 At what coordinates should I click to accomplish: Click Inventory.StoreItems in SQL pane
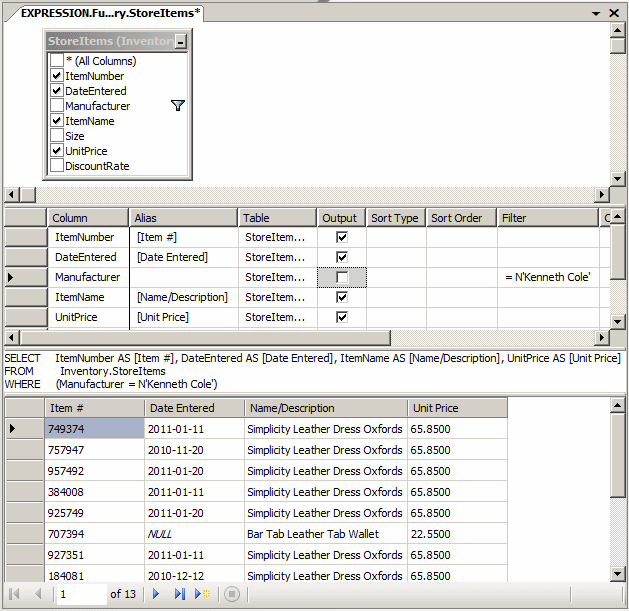pos(112,371)
